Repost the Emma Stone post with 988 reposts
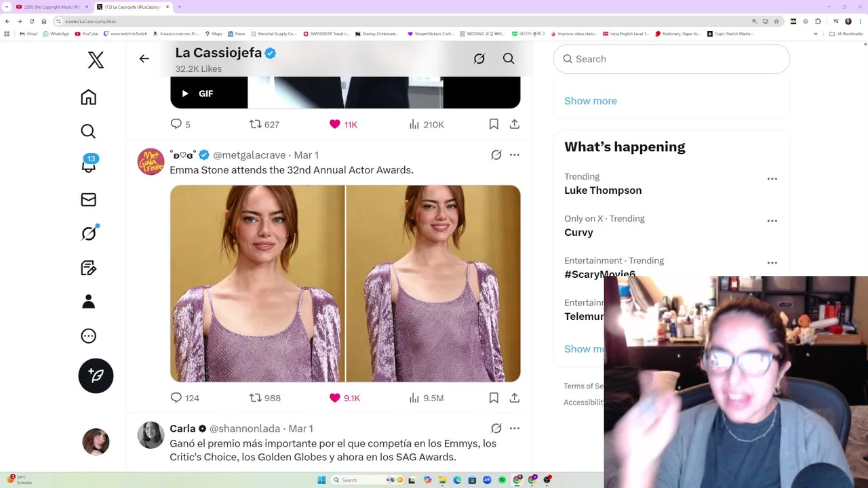The image size is (868, 488). click(x=264, y=398)
